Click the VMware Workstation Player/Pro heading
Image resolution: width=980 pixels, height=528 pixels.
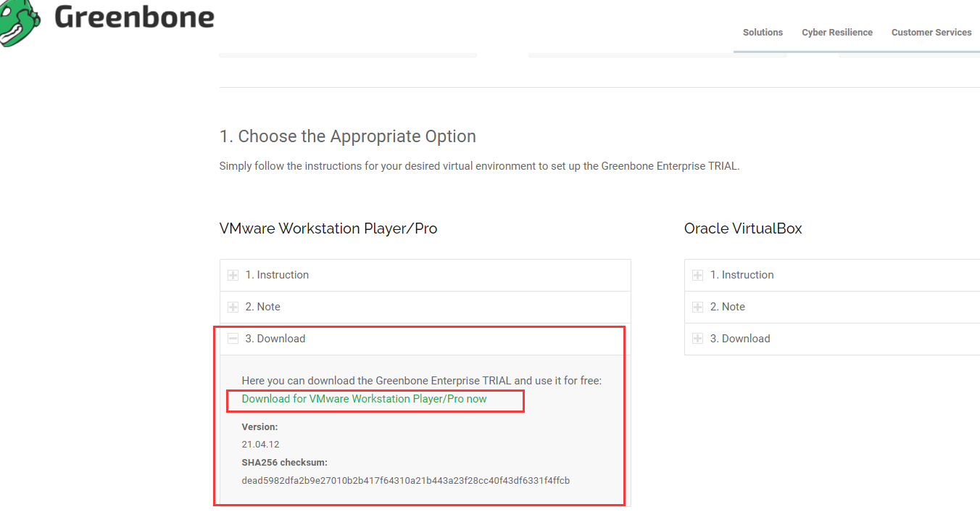(x=328, y=228)
